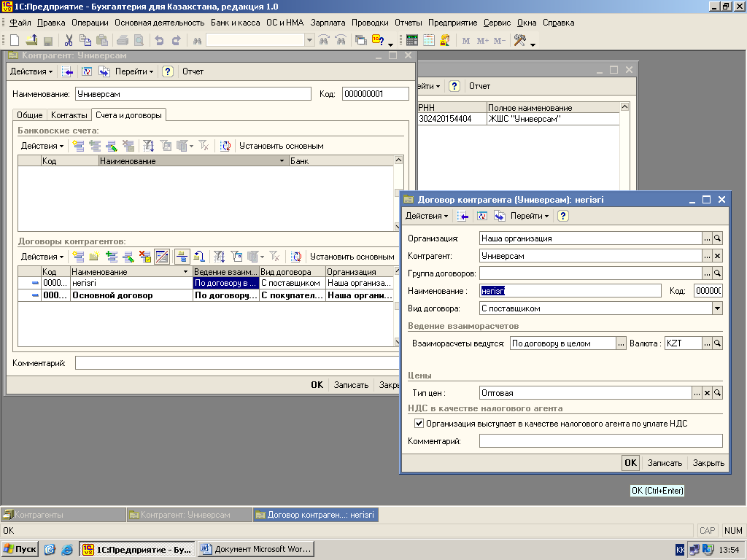This screenshot has width=747, height=560.
Task: Click the tools (hammer and wrench) icon
Action: (x=519, y=41)
